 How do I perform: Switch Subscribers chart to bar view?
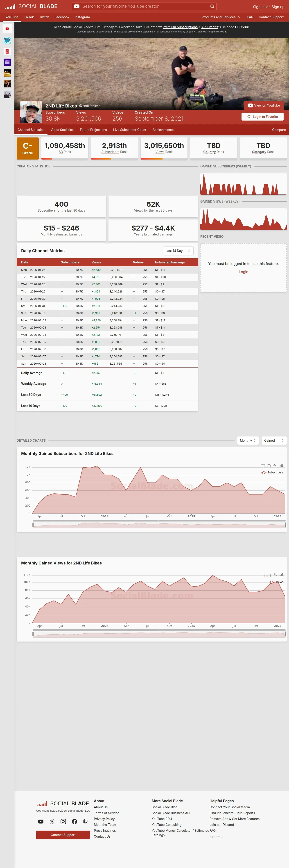pos(281,466)
